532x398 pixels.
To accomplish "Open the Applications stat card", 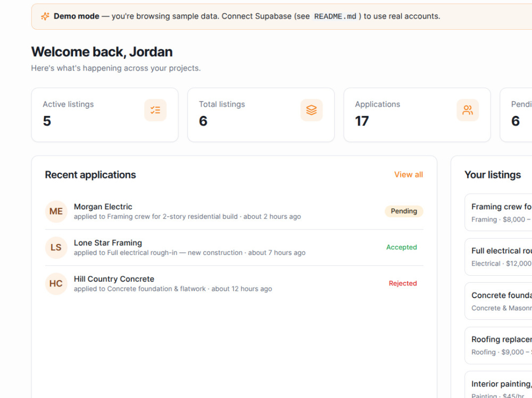I will pyautogui.click(x=417, y=115).
